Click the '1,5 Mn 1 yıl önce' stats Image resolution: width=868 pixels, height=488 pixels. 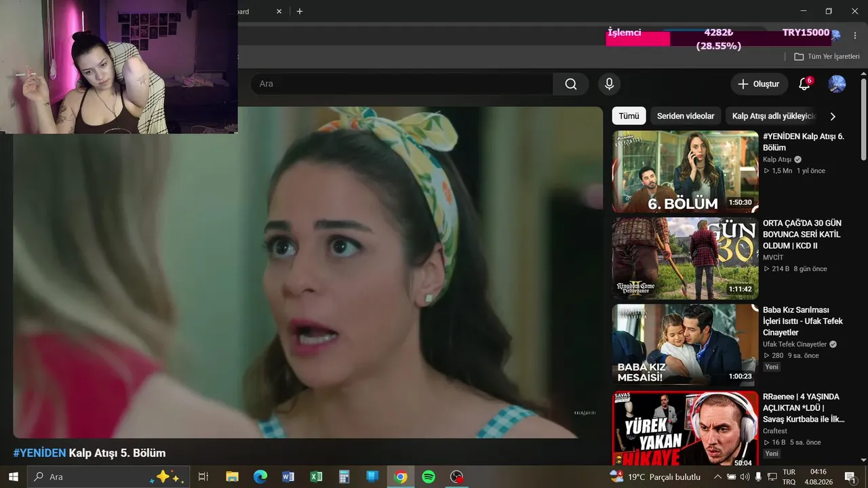coord(794,171)
